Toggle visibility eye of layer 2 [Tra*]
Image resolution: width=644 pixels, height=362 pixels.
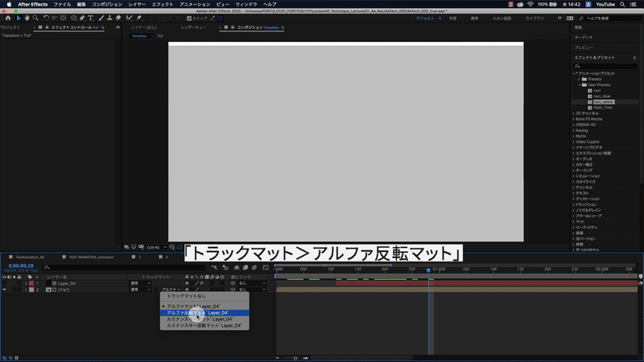pos(4,290)
